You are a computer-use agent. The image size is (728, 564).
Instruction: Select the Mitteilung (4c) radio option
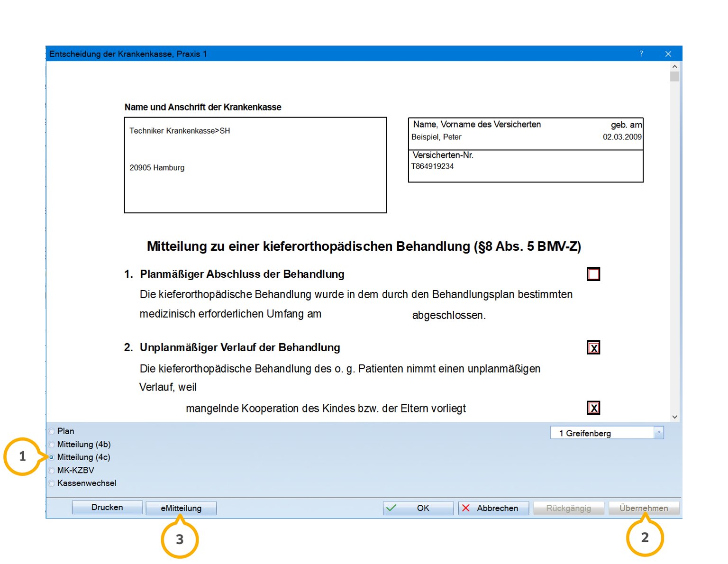click(52, 457)
